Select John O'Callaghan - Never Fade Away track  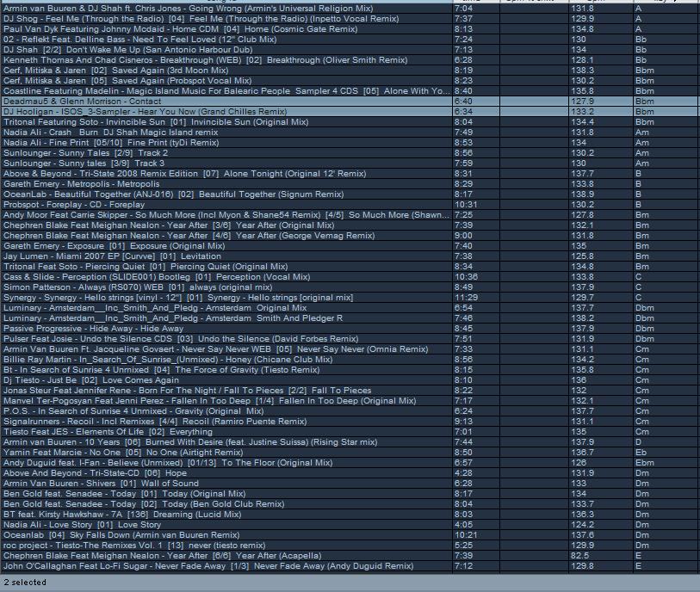[350, 565]
